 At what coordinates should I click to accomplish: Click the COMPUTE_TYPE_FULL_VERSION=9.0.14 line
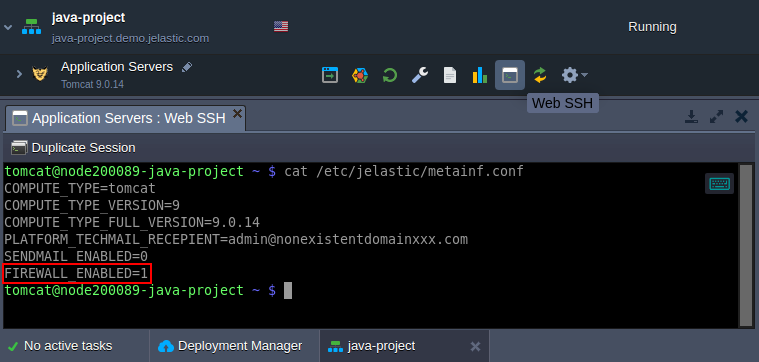132,223
